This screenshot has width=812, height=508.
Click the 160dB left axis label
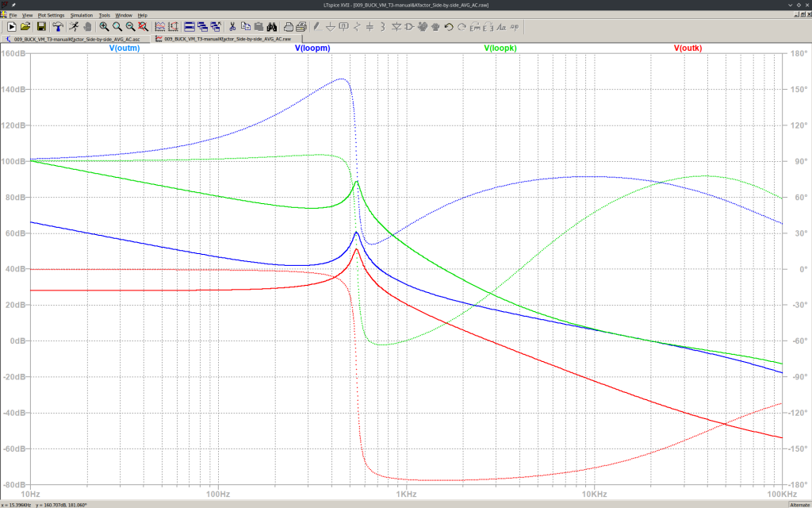pos(14,53)
